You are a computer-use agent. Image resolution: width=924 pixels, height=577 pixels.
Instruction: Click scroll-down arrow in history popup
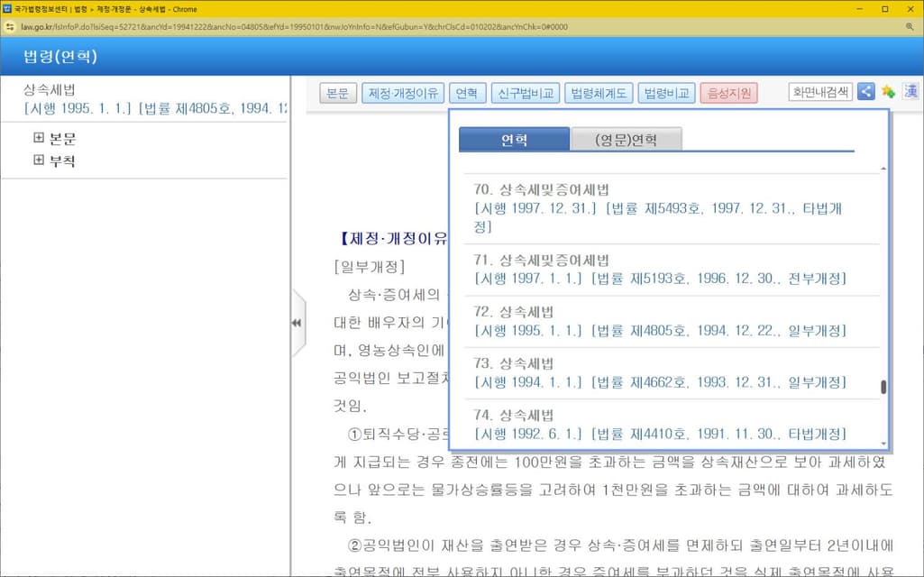[x=883, y=444]
